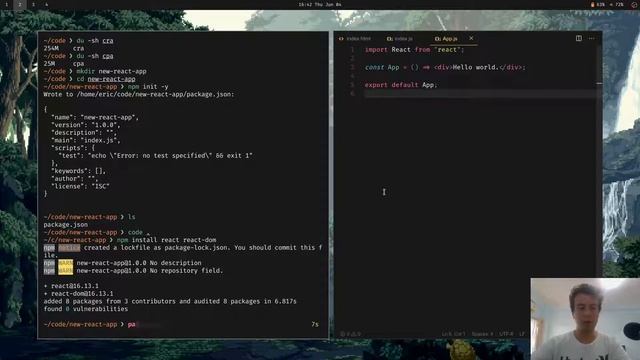This screenshot has height=360, width=640.
Task: Click the terminal prompt input line
Action: [181, 324]
